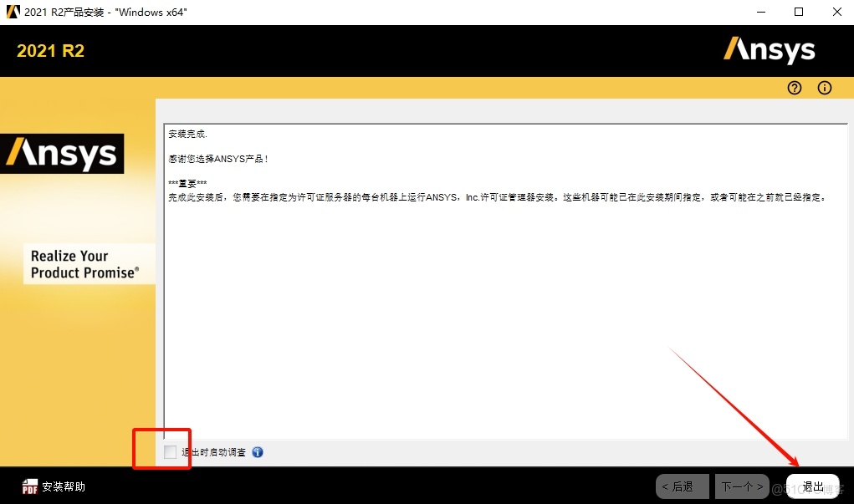Minimize the installer window
This screenshot has width=854, height=504.
pos(759,12)
